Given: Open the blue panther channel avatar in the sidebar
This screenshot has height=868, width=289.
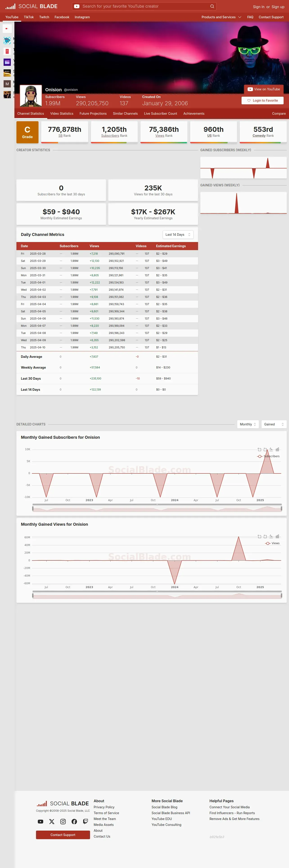Looking at the screenshot, I should tap(7, 41).
